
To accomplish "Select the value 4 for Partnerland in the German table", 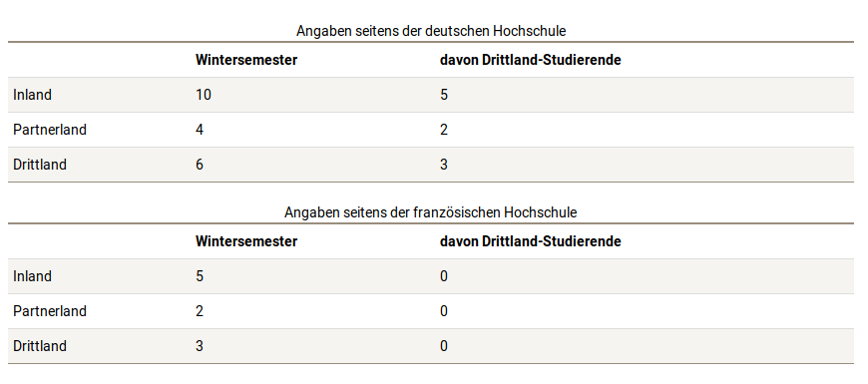I will (x=200, y=130).
